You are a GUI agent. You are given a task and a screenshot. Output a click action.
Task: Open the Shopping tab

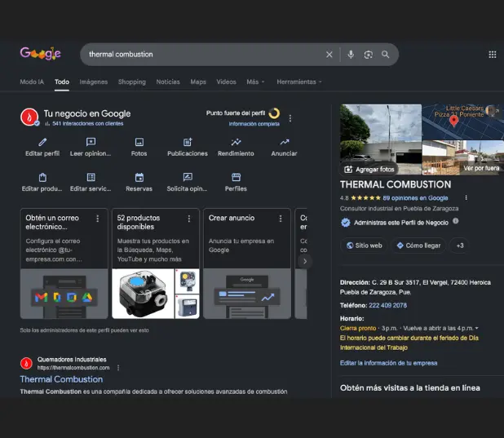pyautogui.click(x=132, y=82)
